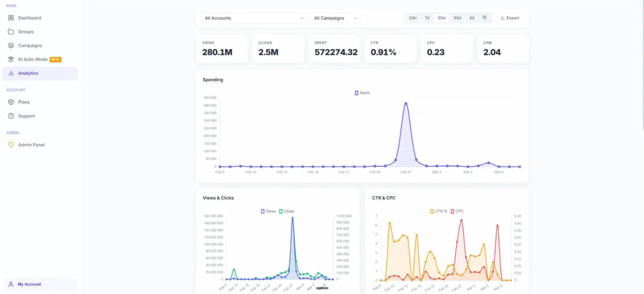Click the Spending chart title
Screen dimensions: 644x294
pos(213,80)
